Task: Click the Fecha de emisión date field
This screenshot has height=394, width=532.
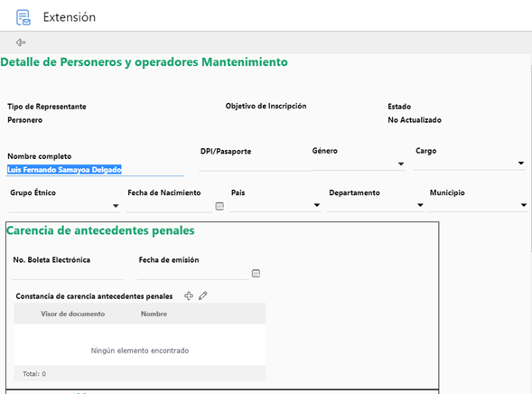Action: [193, 273]
